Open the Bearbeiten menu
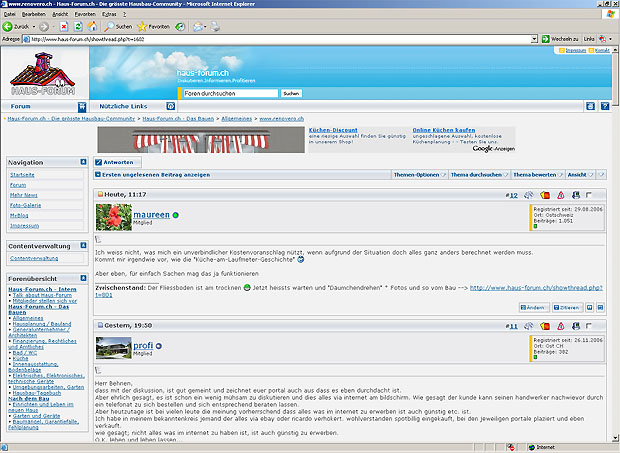 34,14
